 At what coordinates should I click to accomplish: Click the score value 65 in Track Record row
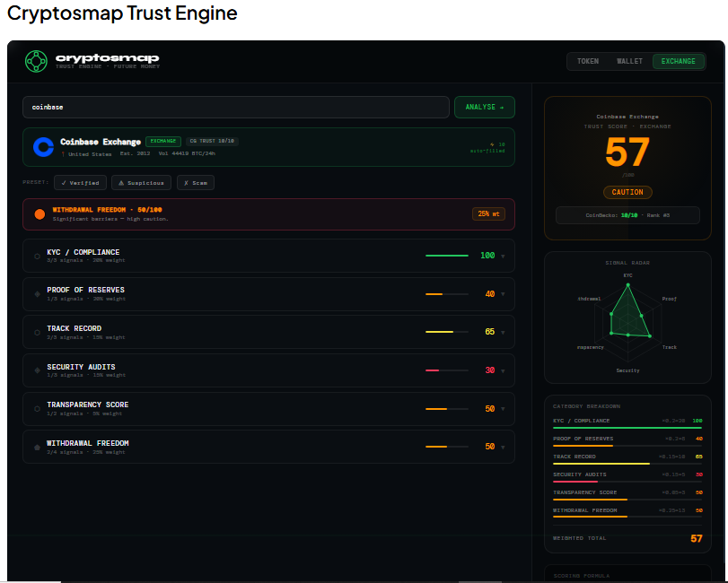tap(490, 332)
